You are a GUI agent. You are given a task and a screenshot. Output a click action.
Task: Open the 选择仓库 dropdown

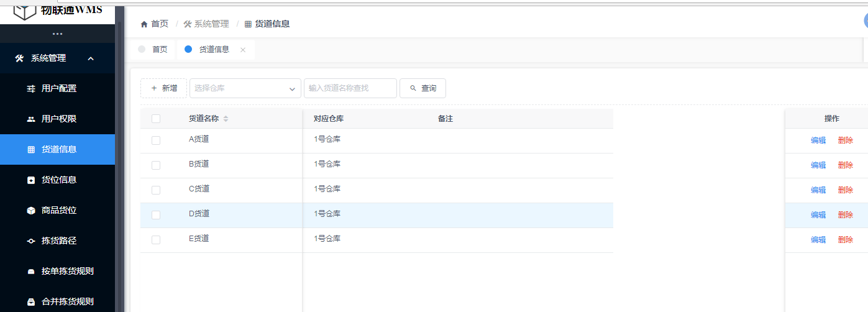tap(245, 88)
